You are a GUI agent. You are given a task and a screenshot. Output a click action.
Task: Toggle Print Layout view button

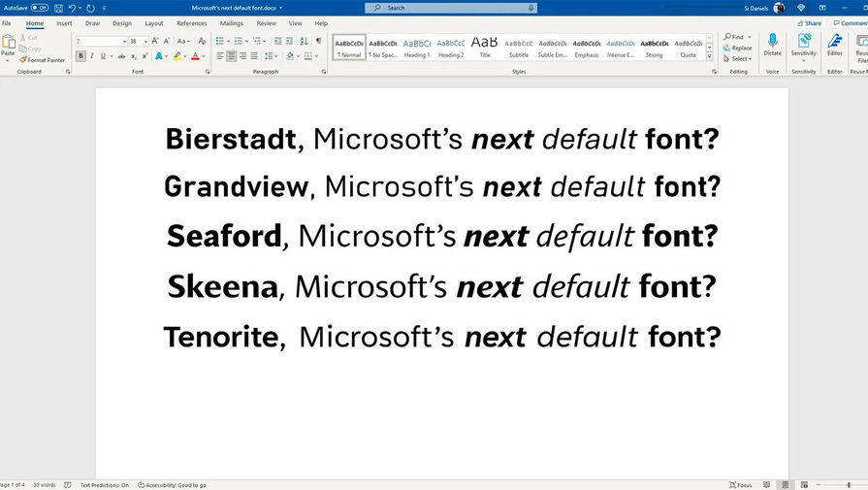coord(785,485)
